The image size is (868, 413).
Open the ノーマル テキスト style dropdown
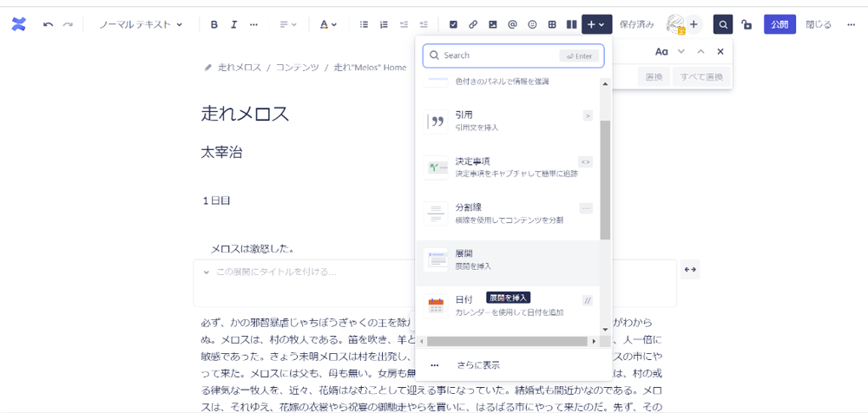click(141, 24)
